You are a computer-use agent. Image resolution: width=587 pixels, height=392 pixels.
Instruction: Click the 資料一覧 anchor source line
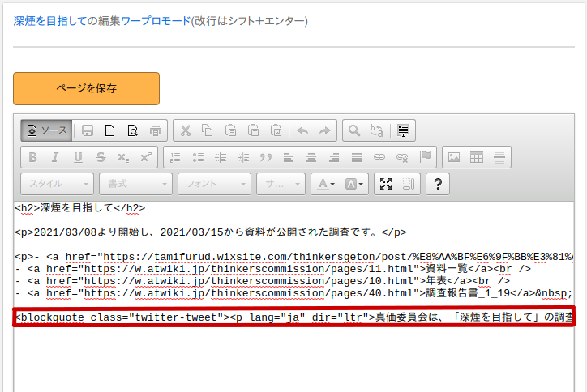tap(273, 269)
